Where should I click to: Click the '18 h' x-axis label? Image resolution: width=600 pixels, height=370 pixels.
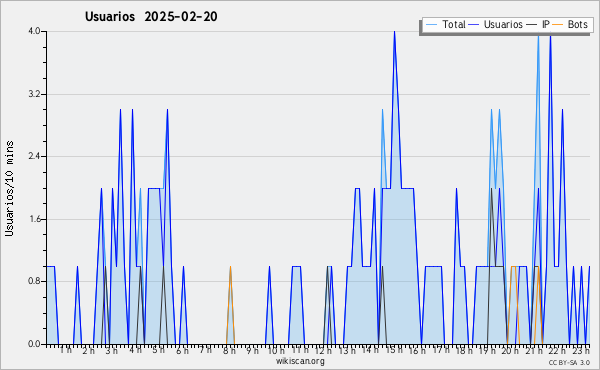pyautogui.click(x=464, y=351)
